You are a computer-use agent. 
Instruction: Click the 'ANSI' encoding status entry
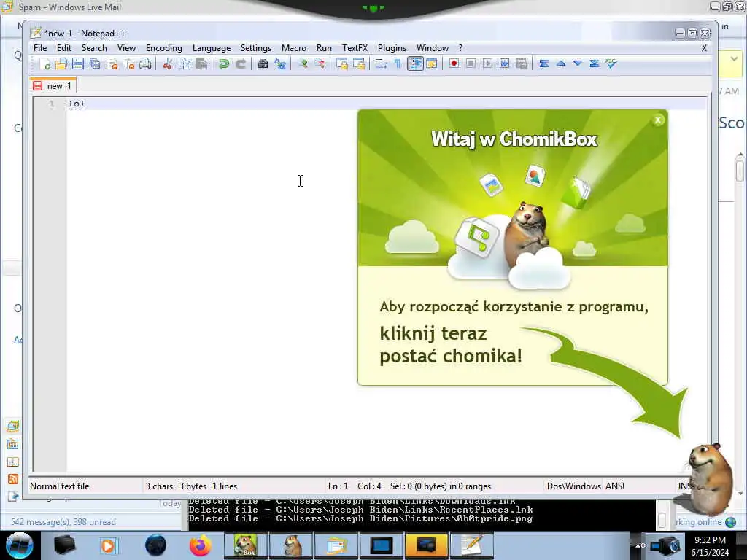coord(614,486)
